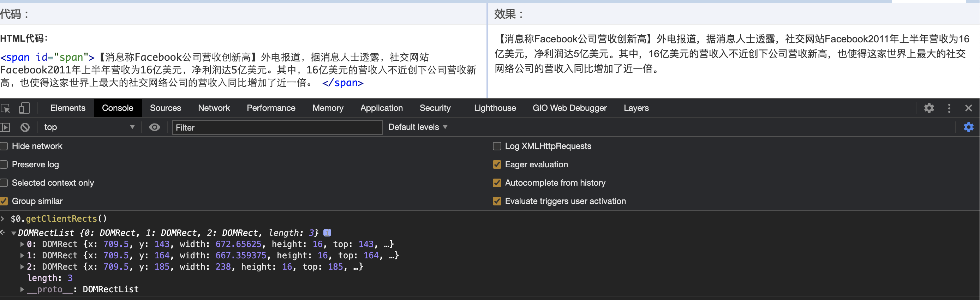Create a live expression with the eye icon
Image resolution: width=980 pixels, height=300 pixels.
(155, 127)
